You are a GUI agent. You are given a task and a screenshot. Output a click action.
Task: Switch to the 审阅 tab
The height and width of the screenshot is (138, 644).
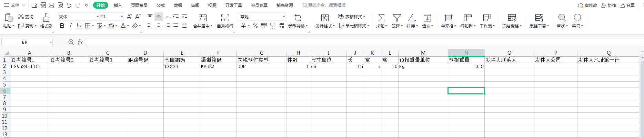[x=195, y=5]
